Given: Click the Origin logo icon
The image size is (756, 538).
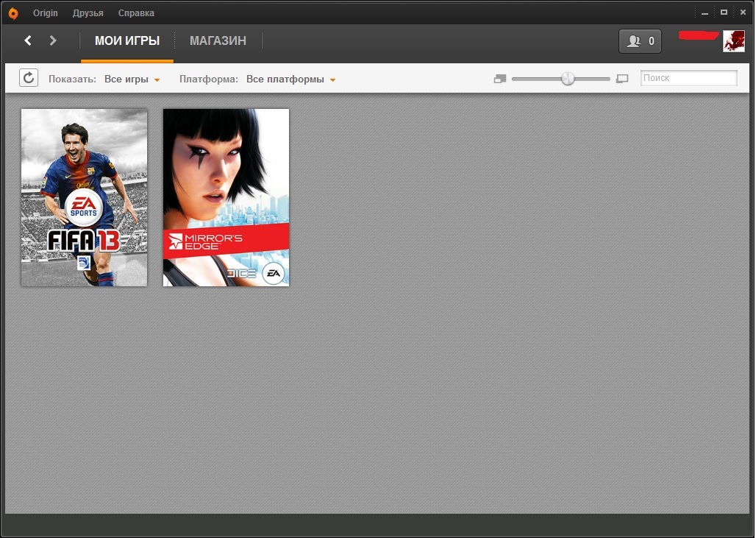Looking at the screenshot, I should tap(13, 13).
